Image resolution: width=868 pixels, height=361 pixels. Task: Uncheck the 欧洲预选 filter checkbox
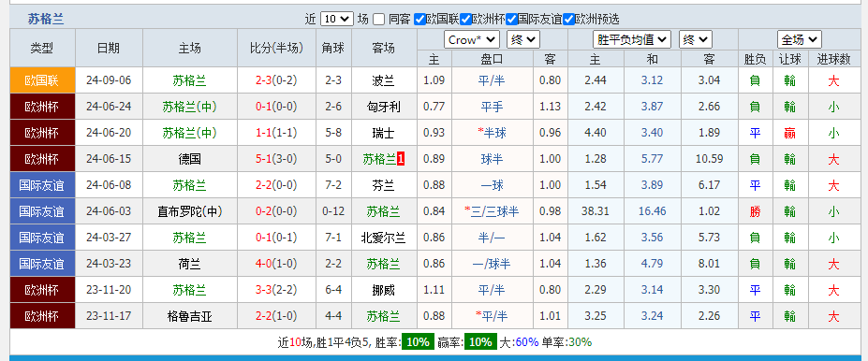(x=568, y=20)
